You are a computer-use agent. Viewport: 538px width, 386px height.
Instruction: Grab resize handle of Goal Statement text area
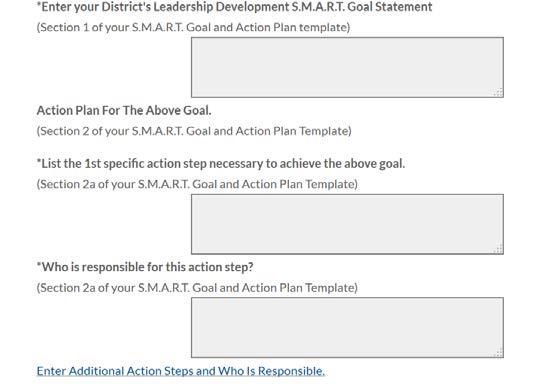pyautogui.click(x=498, y=92)
